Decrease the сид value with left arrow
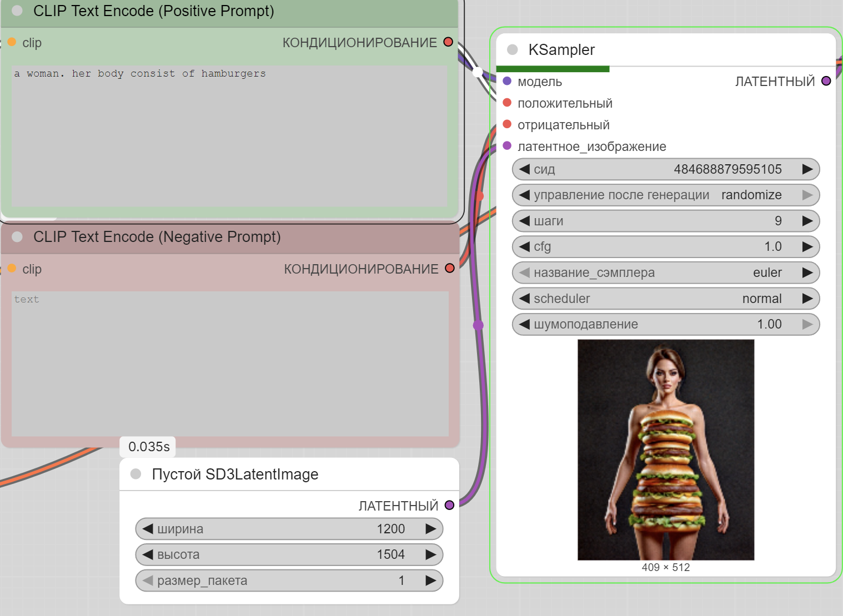 coord(524,169)
